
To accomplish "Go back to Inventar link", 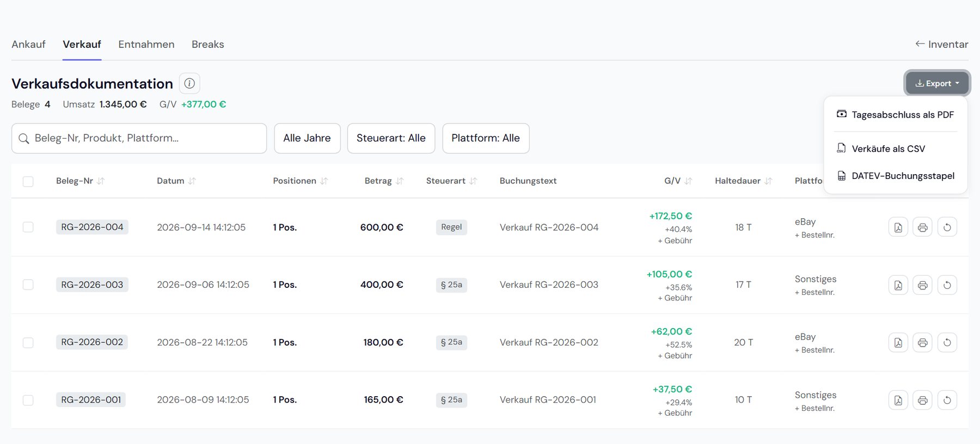I will 942,44.
